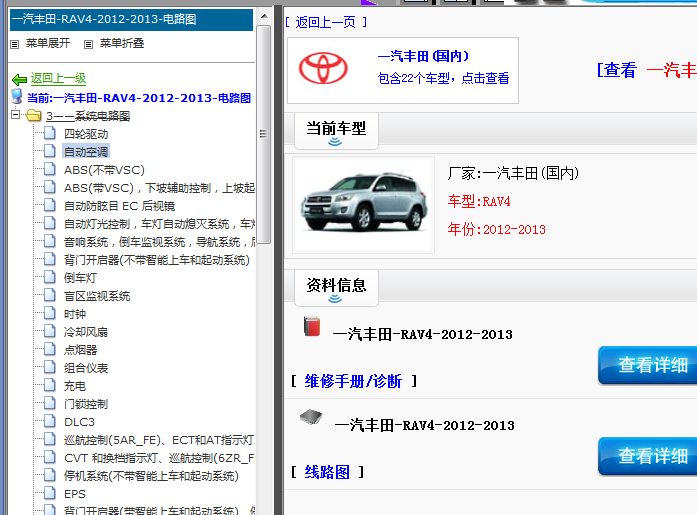This screenshot has height=515, width=697.
Task: Click the green back arrow icon
Action: pyautogui.click(x=19, y=80)
